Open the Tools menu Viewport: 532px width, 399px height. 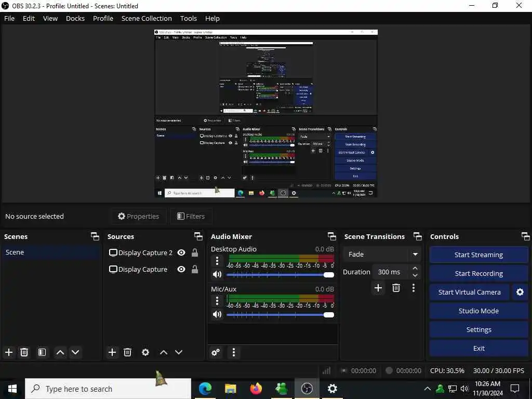188,18
